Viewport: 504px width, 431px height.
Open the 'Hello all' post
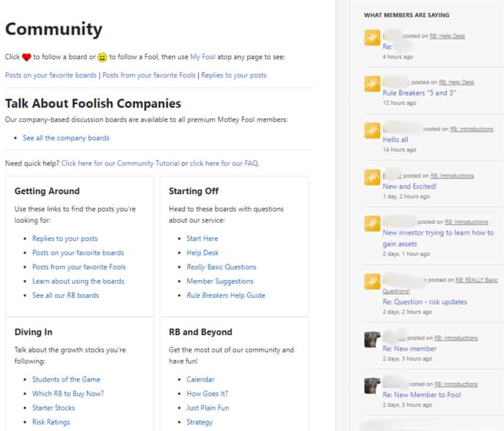click(395, 140)
